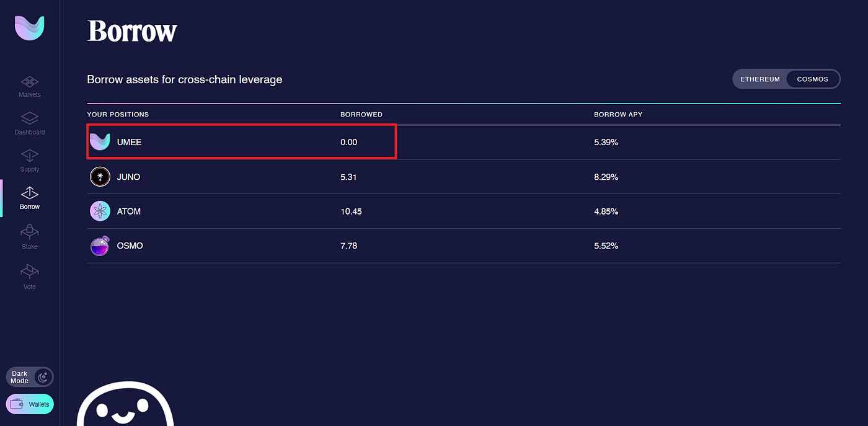Toggle the Dark Mode switch
The image size is (868, 426).
(x=30, y=377)
